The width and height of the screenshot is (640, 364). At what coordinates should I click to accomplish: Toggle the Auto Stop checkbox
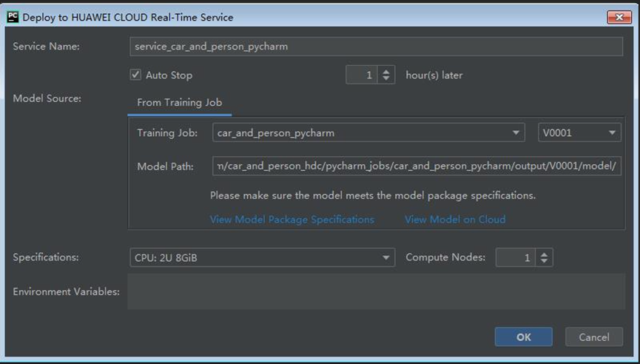pos(135,75)
